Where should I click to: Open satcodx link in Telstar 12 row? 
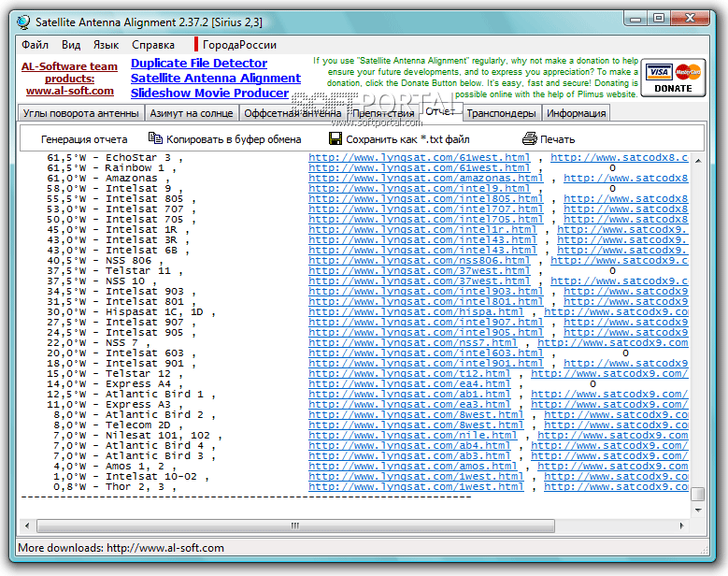pyautogui.click(x=609, y=373)
